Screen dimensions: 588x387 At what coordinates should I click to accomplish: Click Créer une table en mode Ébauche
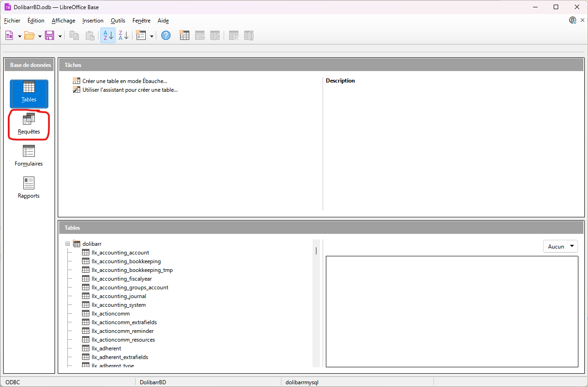[124, 81]
